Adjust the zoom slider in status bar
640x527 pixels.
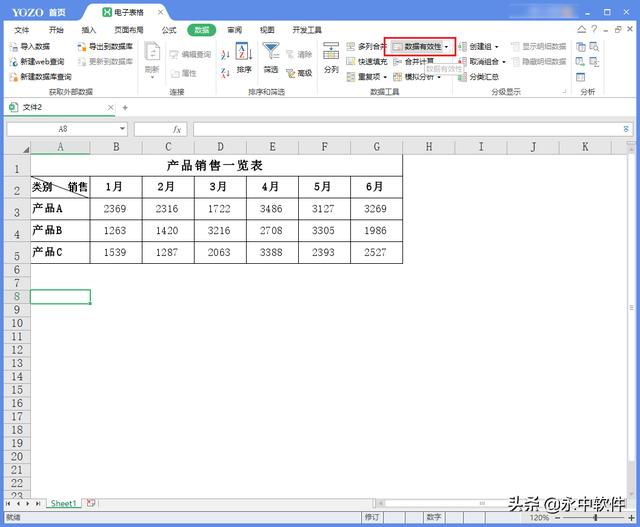595,518
